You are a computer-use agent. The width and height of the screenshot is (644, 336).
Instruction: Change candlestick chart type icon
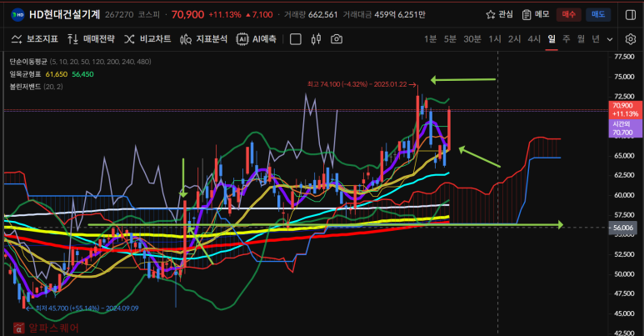316,39
